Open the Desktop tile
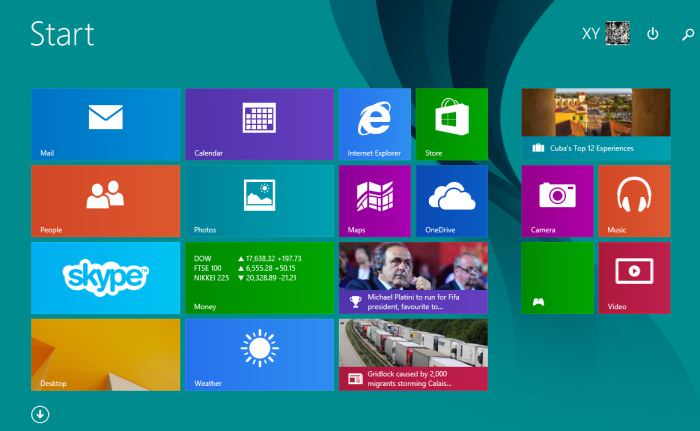 point(105,354)
